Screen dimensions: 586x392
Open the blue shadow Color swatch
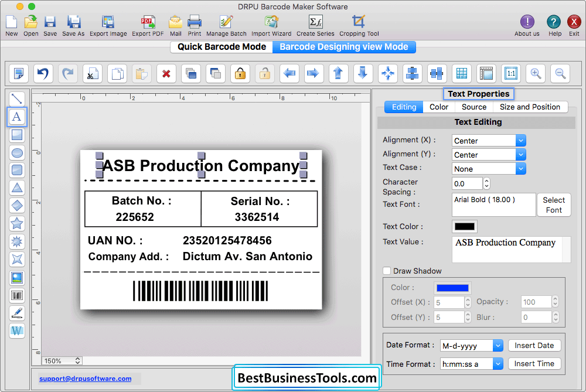(452, 287)
